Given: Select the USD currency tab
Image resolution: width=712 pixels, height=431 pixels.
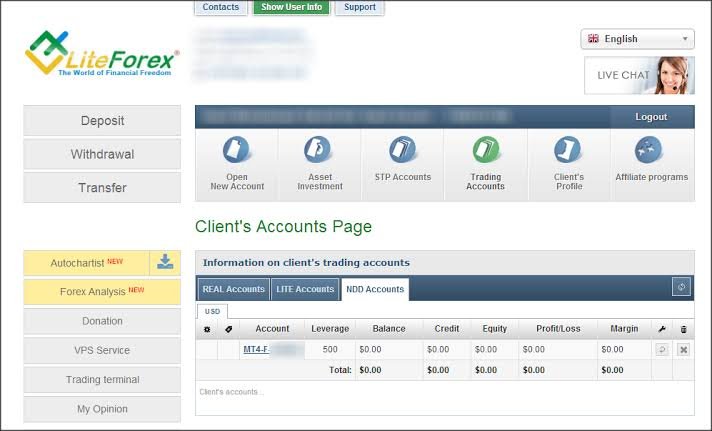Looking at the screenshot, I should (212, 312).
